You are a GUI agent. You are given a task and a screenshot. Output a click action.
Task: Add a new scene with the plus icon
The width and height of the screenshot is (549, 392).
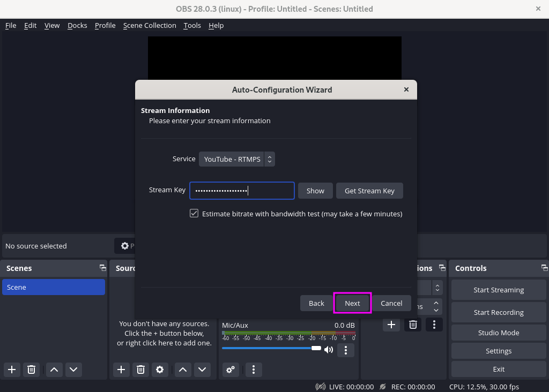pyautogui.click(x=12, y=370)
